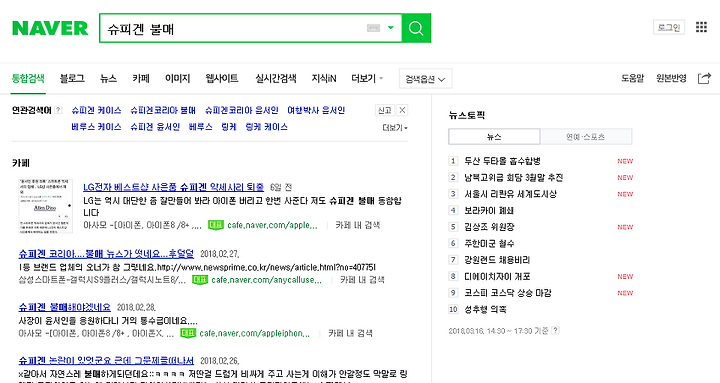Open the LG전자 베스트샵 사은품 슈피겐 post
This screenshot has height=383, width=720.
click(174, 187)
